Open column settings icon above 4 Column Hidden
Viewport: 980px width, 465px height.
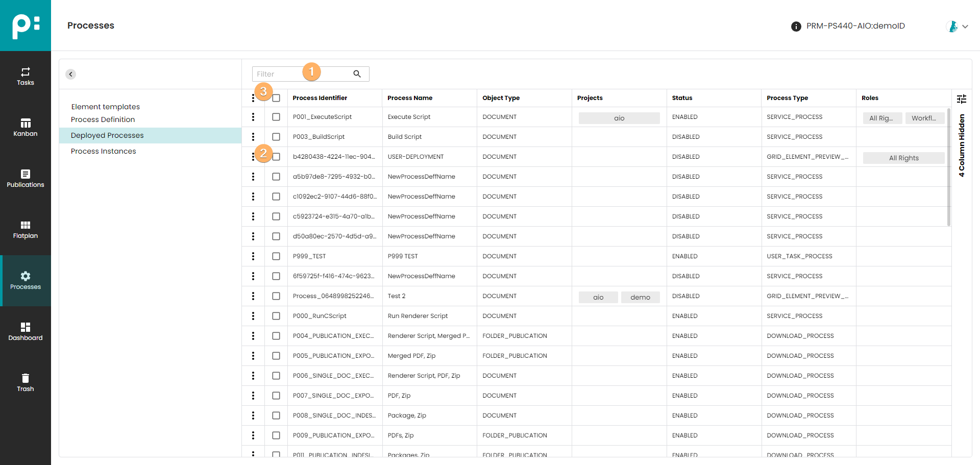[962, 99]
